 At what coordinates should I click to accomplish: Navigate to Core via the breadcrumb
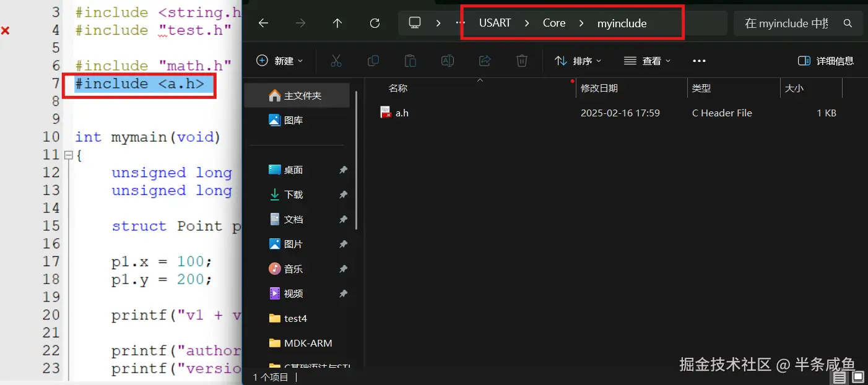coord(553,22)
